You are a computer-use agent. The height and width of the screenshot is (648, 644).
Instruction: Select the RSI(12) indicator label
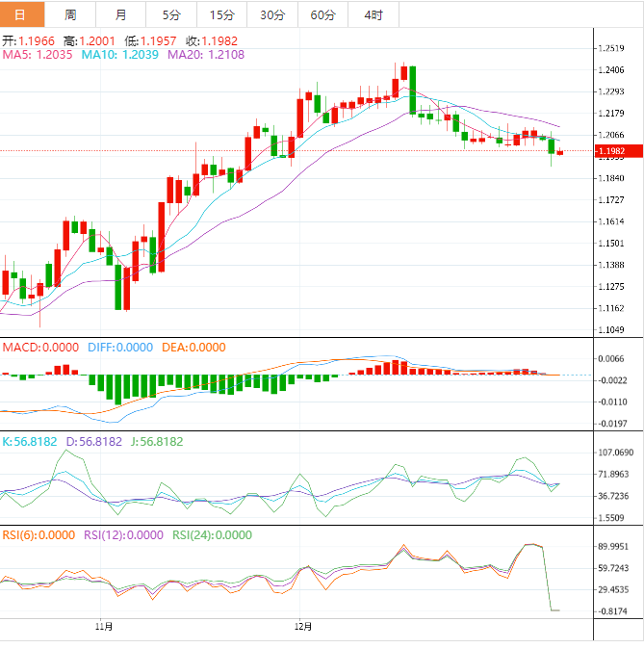pos(123,535)
